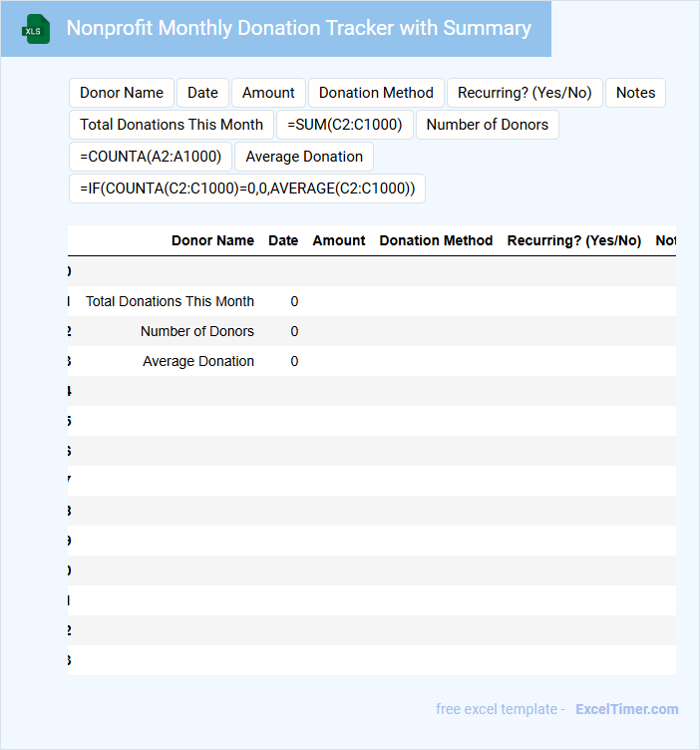Click the Average Donation tag chip

[304, 157]
